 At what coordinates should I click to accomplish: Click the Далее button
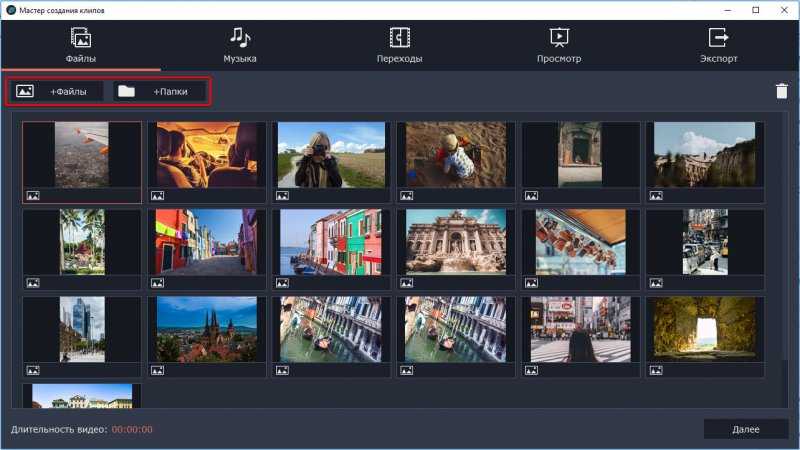point(746,429)
